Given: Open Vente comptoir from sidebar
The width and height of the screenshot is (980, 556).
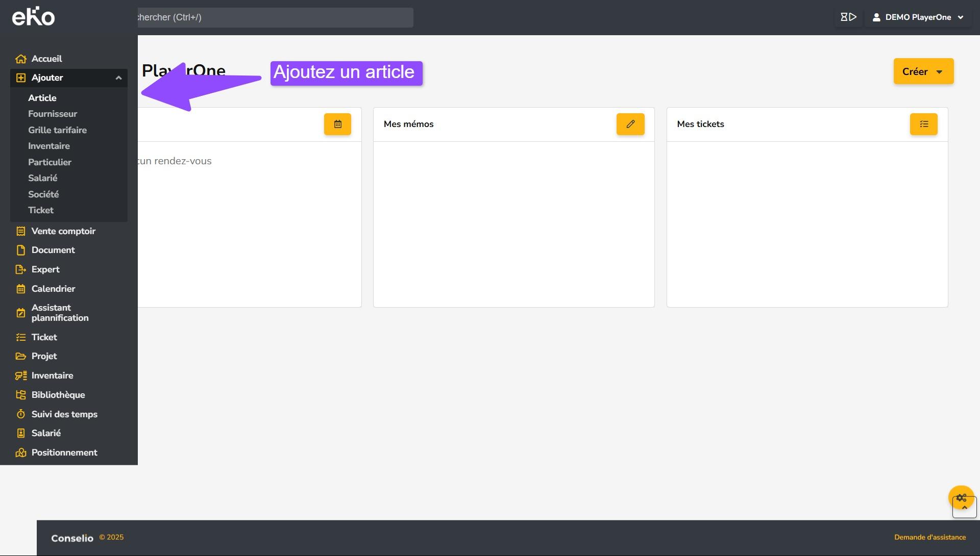Looking at the screenshot, I should [x=63, y=231].
